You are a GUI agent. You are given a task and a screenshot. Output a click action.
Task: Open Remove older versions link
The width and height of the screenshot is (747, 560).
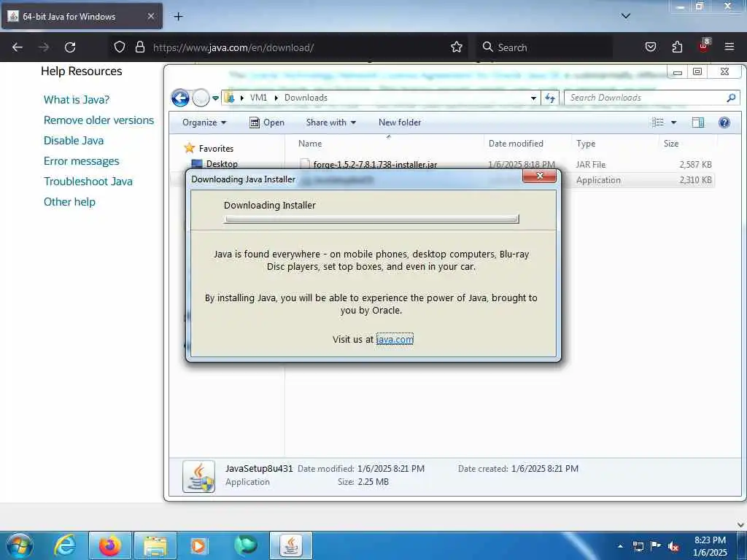[98, 120]
